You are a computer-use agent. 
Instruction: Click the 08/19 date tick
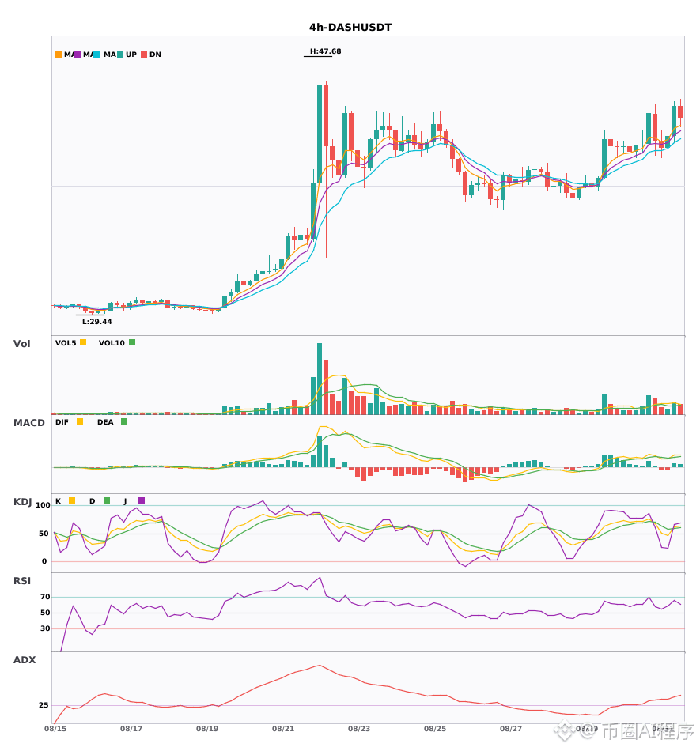pyautogui.click(x=207, y=729)
